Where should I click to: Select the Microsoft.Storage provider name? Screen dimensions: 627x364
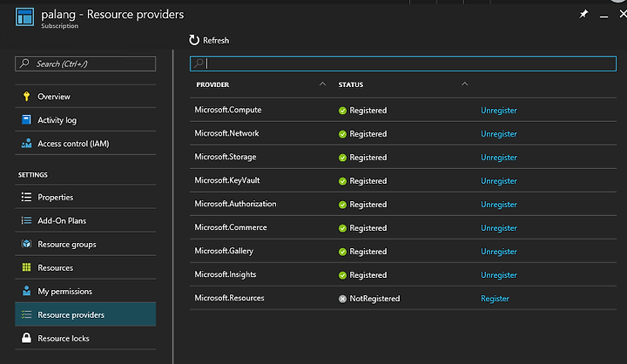[226, 157]
